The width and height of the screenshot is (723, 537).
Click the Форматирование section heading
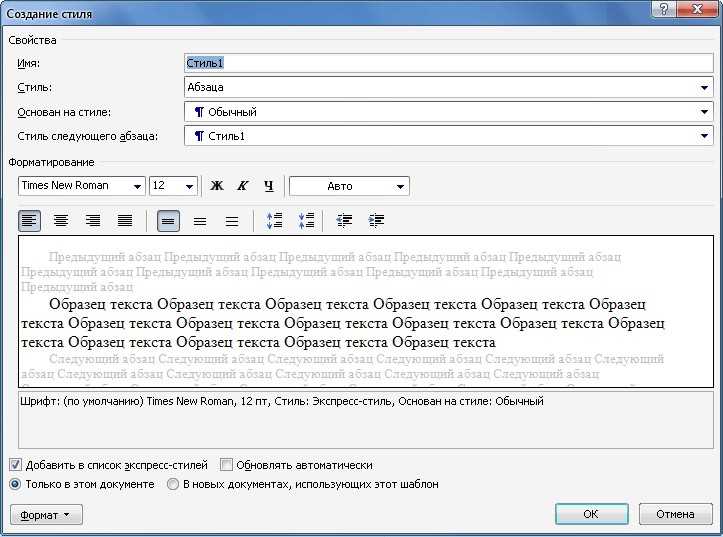[x=51, y=162]
